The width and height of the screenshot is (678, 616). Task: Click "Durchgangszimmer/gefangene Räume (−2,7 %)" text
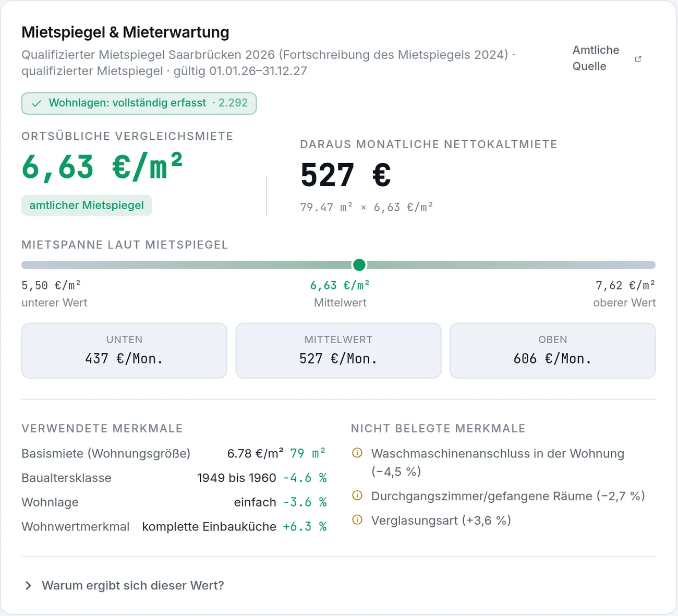(508, 496)
